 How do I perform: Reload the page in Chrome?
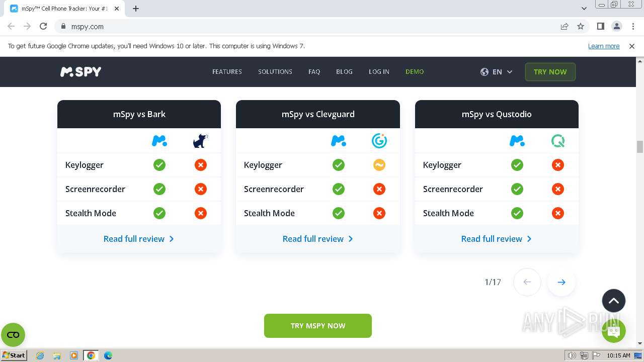pyautogui.click(x=43, y=27)
